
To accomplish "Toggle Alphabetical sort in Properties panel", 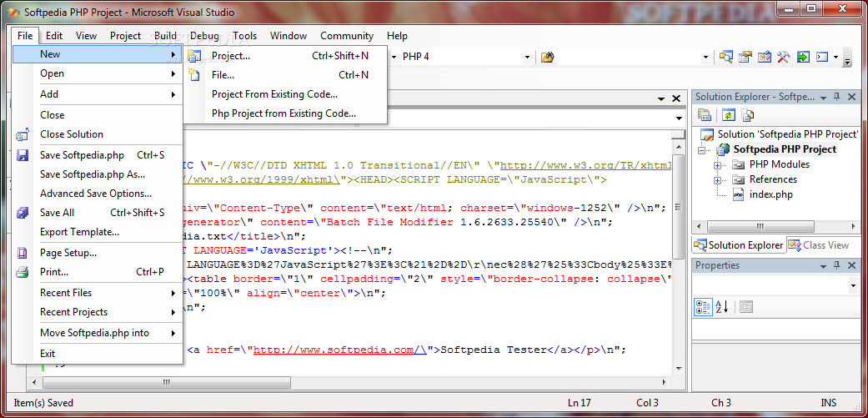I will point(722,307).
